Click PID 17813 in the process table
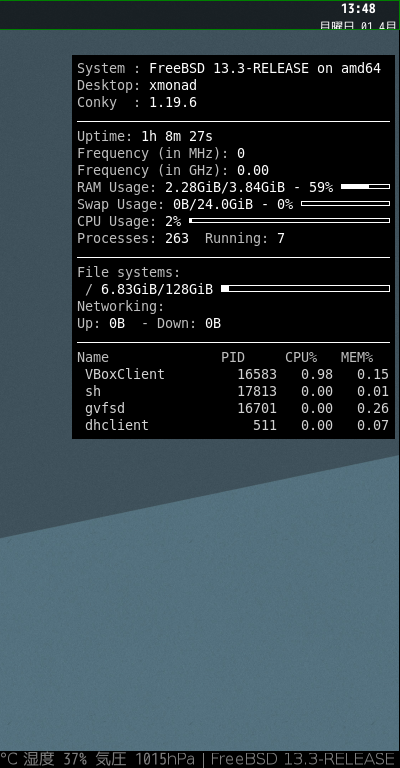Screen dimensions: 400x768 pos(257,391)
